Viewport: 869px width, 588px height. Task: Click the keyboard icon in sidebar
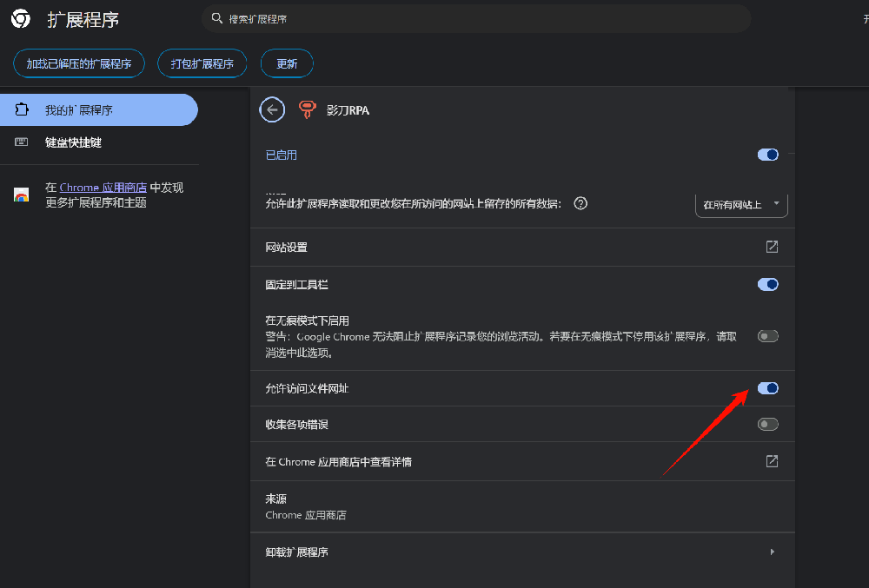pos(21,142)
